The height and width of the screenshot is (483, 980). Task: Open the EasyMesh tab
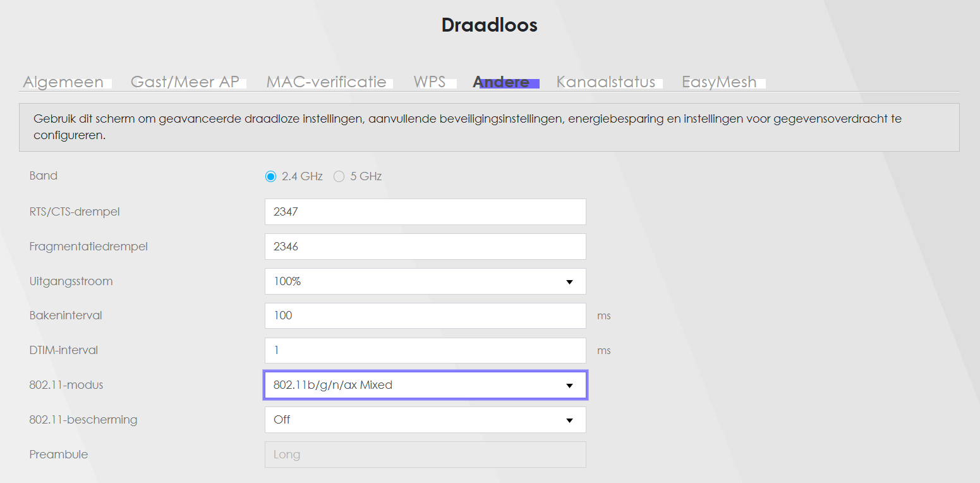(719, 82)
